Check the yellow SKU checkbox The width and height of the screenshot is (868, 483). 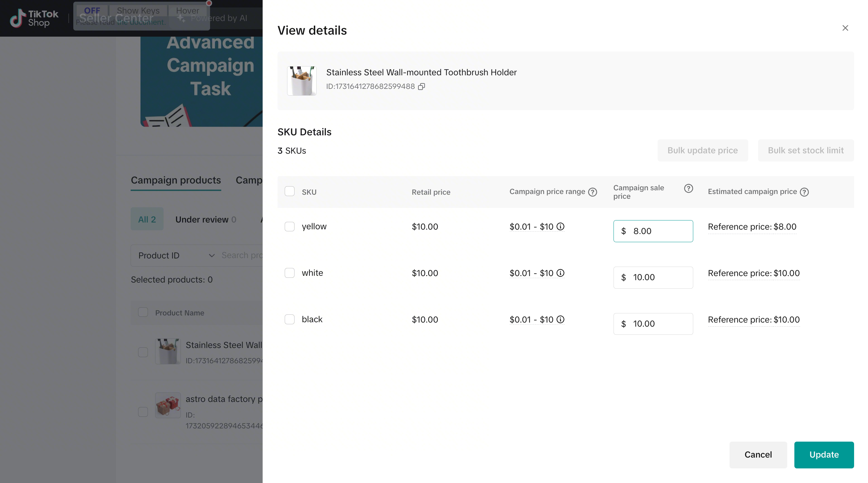tap(289, 227)
